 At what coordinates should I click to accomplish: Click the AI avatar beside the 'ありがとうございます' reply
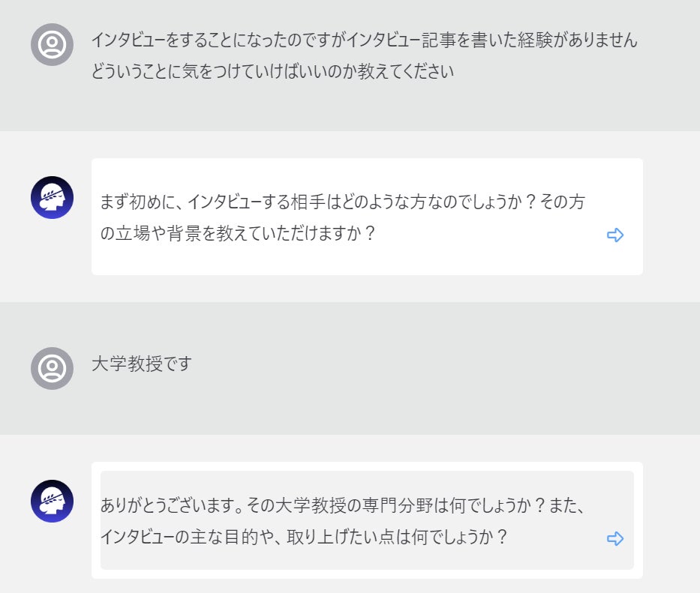52,501
